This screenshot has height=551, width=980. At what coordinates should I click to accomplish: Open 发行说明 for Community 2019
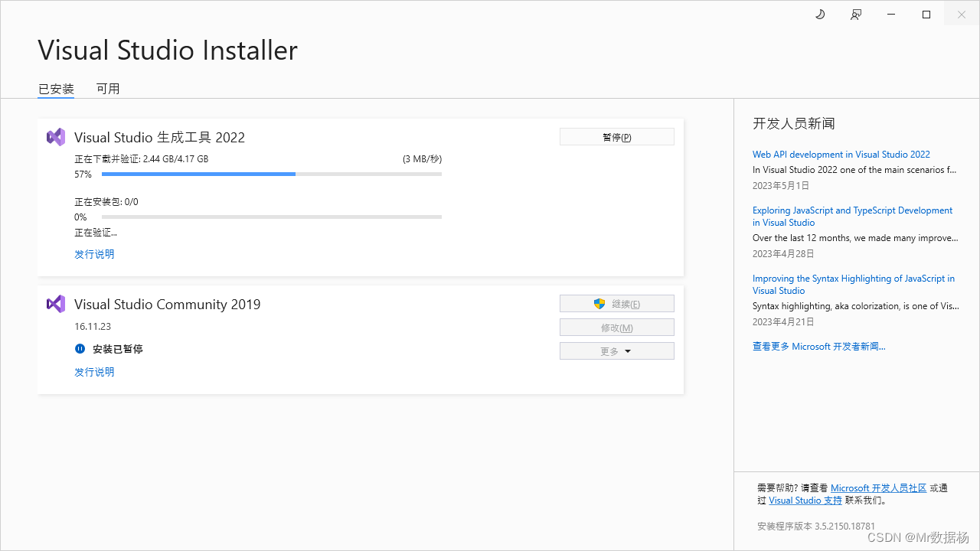[x=94, y=372]
